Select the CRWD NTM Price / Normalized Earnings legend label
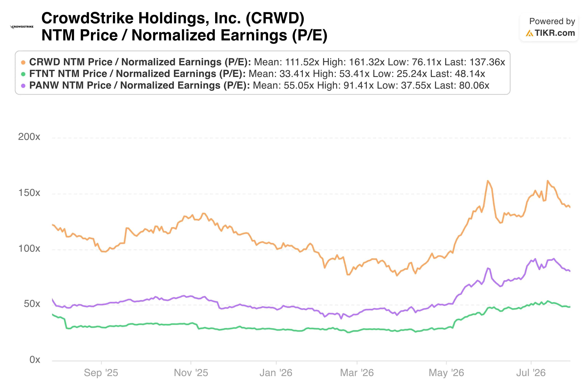 140,62
